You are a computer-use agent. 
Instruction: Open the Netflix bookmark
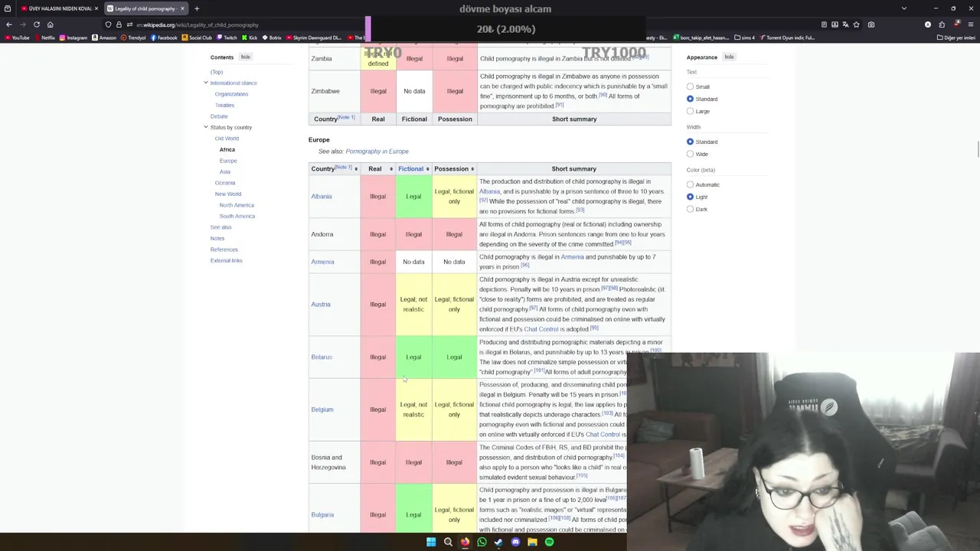coord(44,37)
